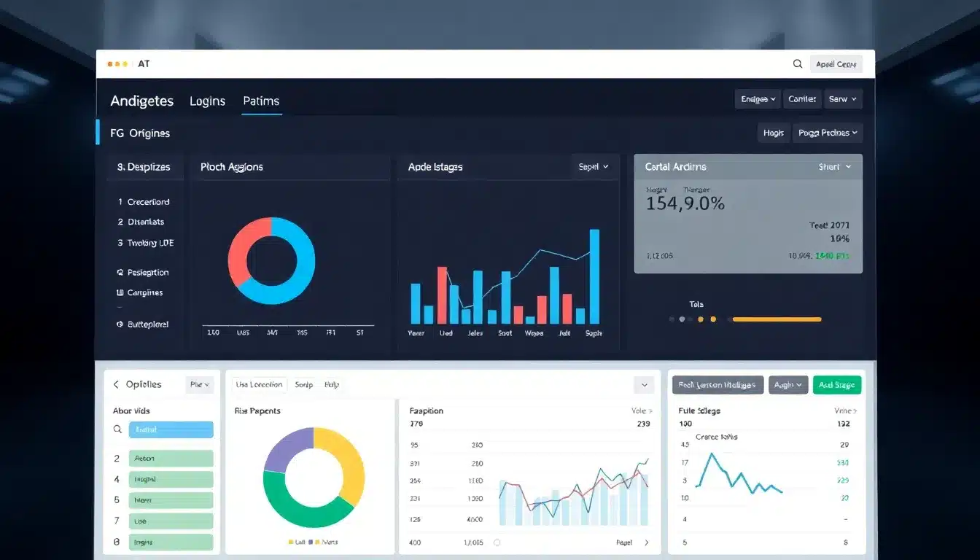980x560 pixels.
Task: Open the 'Sepel' dropdown on Apde Istages
Action: (593, 166)
